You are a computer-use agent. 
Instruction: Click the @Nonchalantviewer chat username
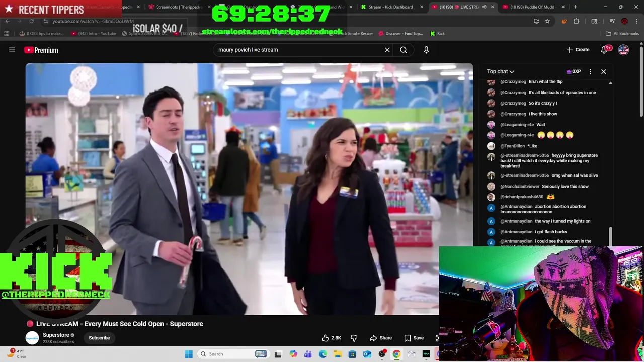pyautogui.click(x=520, y=186)
